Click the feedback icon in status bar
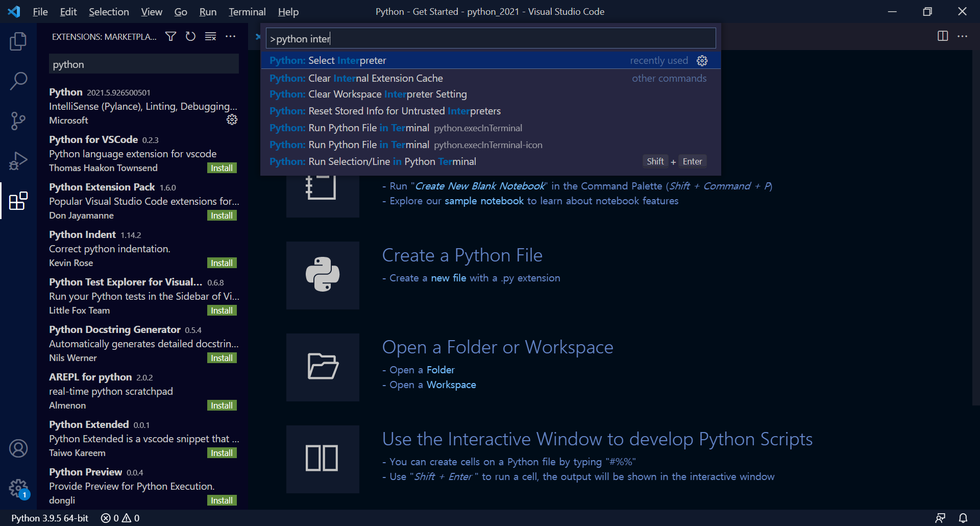The image size is (980, 526). [x=940, y=518]
